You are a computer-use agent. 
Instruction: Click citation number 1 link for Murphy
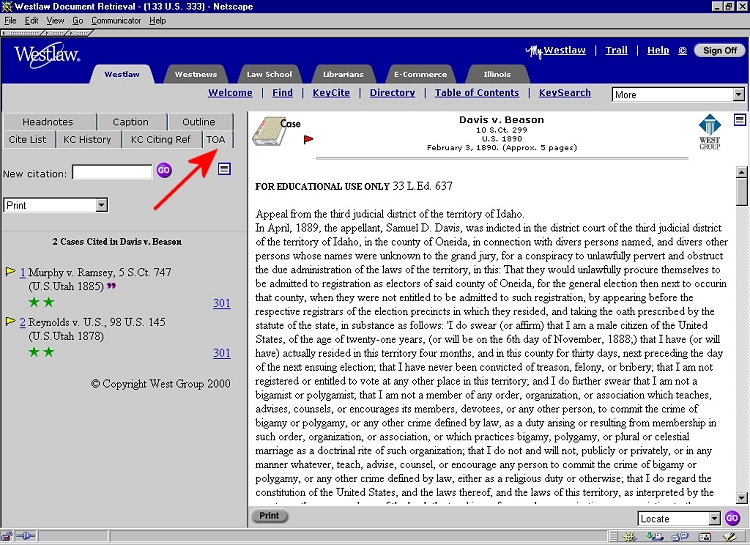tap(22, 272)
